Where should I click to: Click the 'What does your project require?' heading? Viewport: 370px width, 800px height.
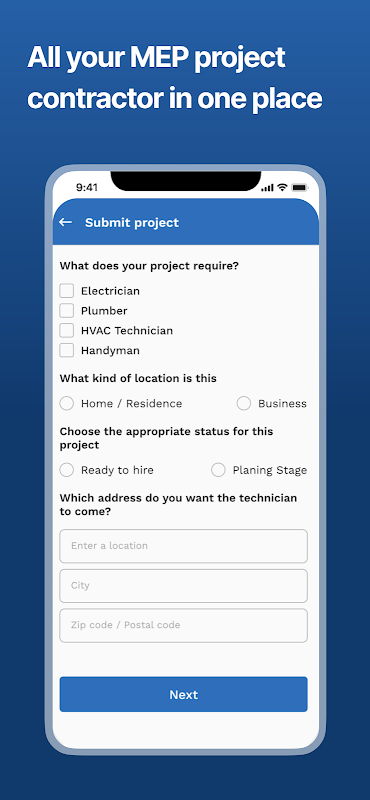149,266
